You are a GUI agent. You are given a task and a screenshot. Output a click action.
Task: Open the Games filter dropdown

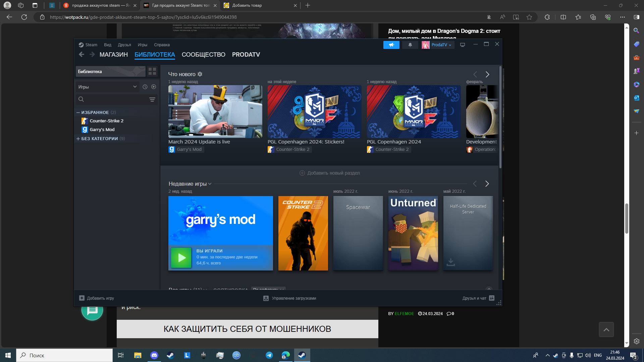(107, 87)
